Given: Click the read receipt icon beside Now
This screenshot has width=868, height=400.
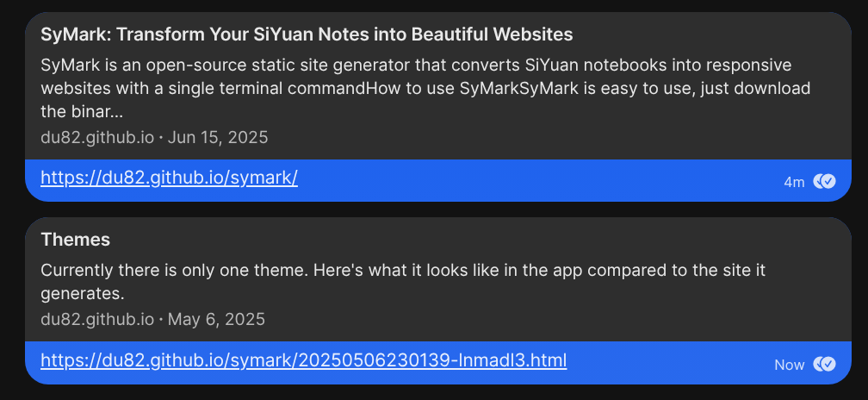Looking at the screenshot, I should click(x=824, y=364).
